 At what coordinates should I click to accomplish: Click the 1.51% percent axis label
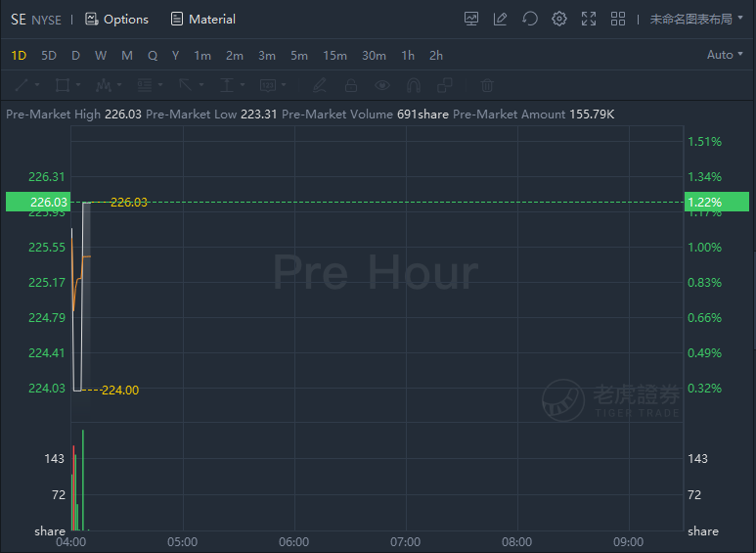[x=704, y=141]
